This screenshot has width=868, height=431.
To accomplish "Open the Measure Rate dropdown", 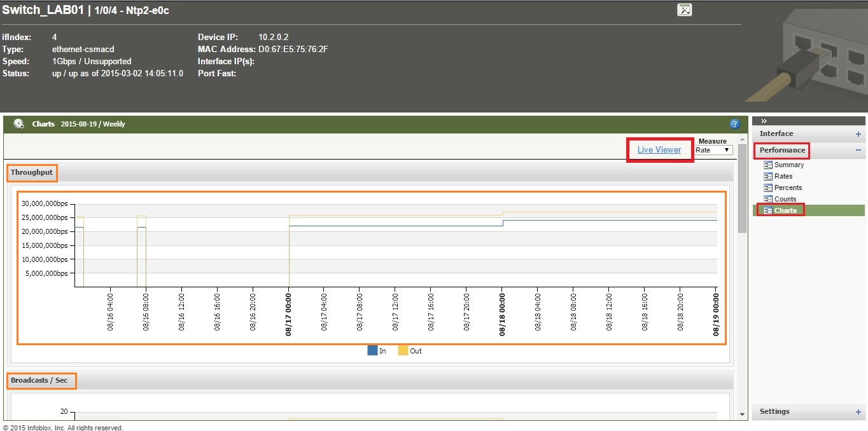I will 713,150.
